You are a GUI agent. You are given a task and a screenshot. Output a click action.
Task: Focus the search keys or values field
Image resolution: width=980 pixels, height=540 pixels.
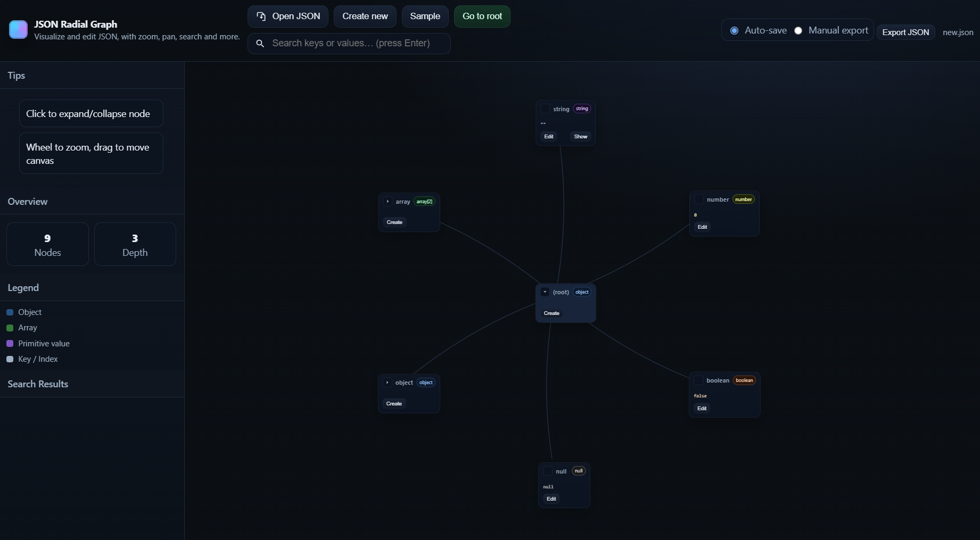(x=349, y=44)
